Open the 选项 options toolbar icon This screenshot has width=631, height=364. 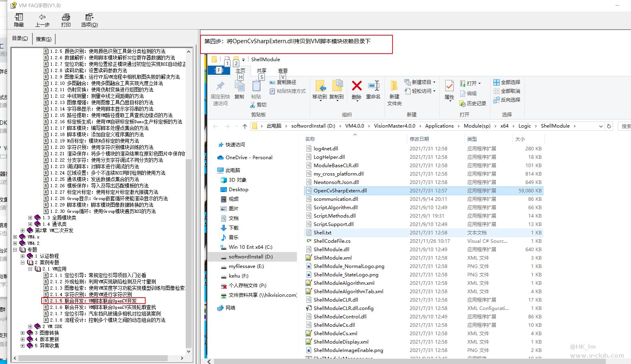89,17
